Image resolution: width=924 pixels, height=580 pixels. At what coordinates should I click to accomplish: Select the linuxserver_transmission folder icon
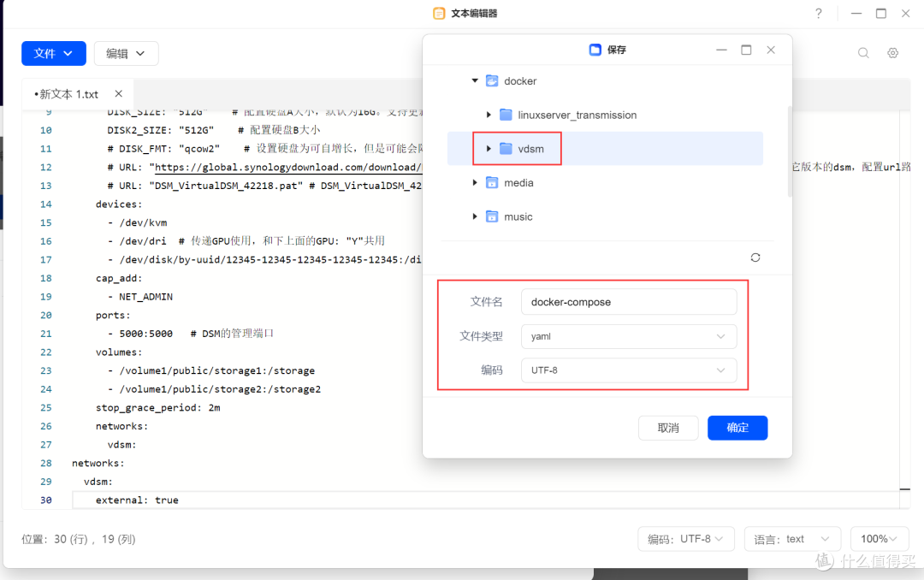[x=506, y=115]
